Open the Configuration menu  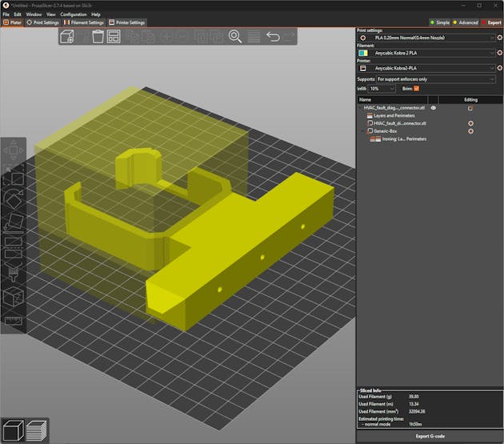(73, 14)
